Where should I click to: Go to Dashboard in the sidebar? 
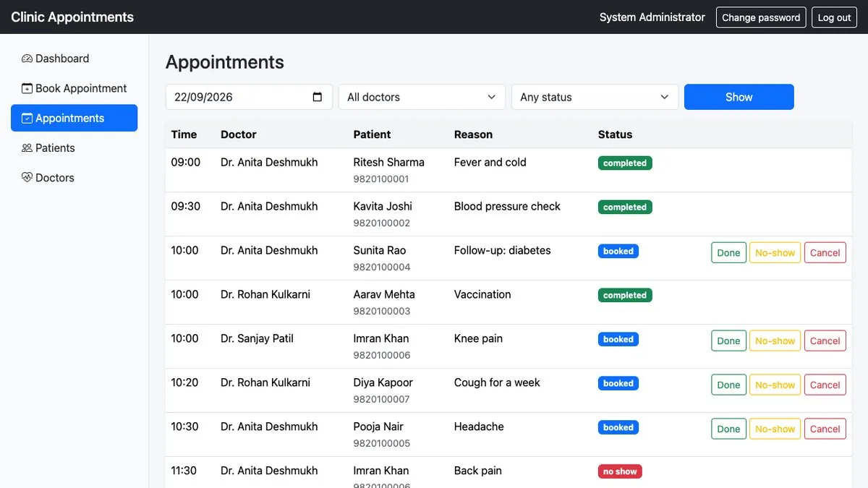(74, 59)
